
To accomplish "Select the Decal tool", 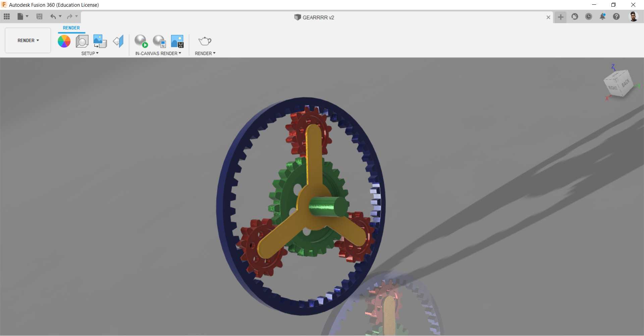I will (x=100, y=41).
